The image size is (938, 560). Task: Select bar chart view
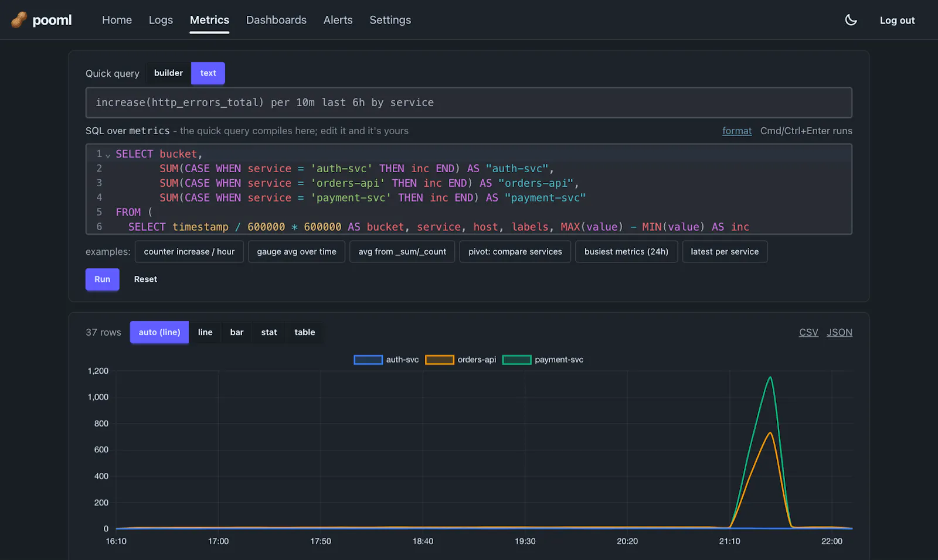click(x=237, y=332)
